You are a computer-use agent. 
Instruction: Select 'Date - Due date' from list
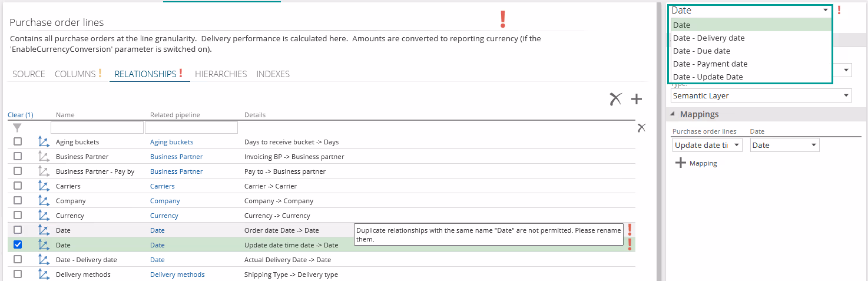click(x=701, y=51)
